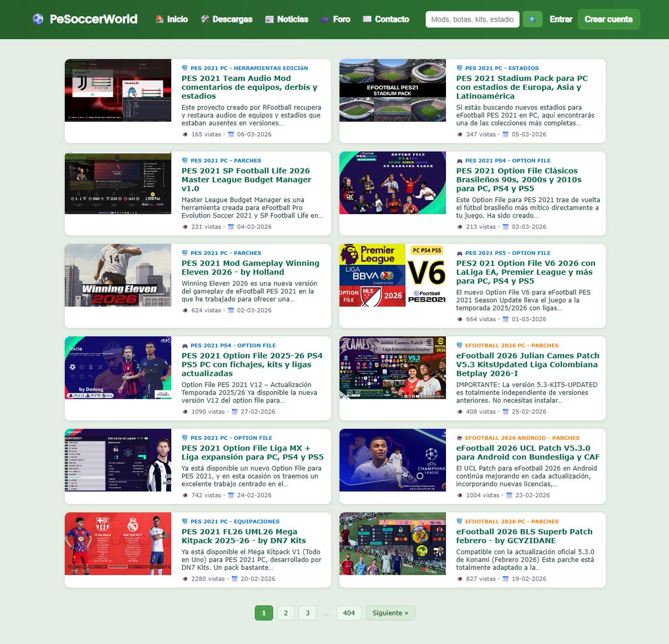The height and width of the screenshot is (644, 669).
Task: Click the views eye icon beside 1090 vistas
Action: [186, 411]
